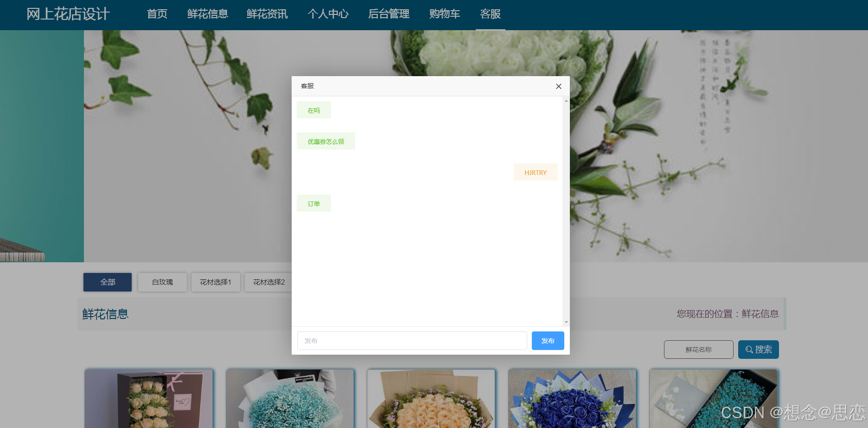Click the HJRTRY reply message
868x428 pixels.
(x=536, y=173)
